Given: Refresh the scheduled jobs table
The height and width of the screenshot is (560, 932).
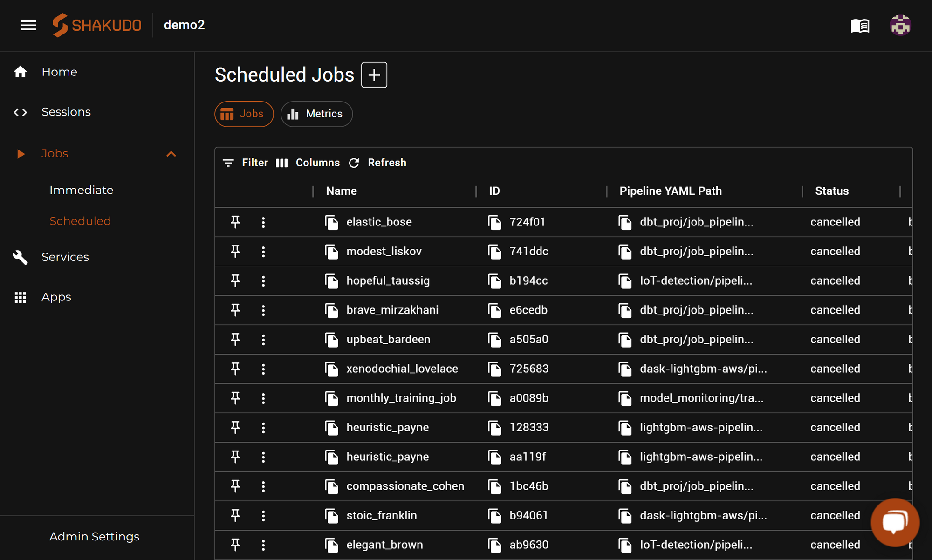Looking at the screenshot, I should [x=378, y=163].
